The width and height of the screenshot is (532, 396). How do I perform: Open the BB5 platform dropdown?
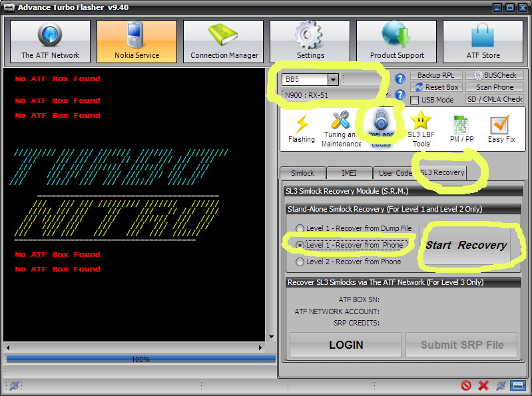[333, 79]
